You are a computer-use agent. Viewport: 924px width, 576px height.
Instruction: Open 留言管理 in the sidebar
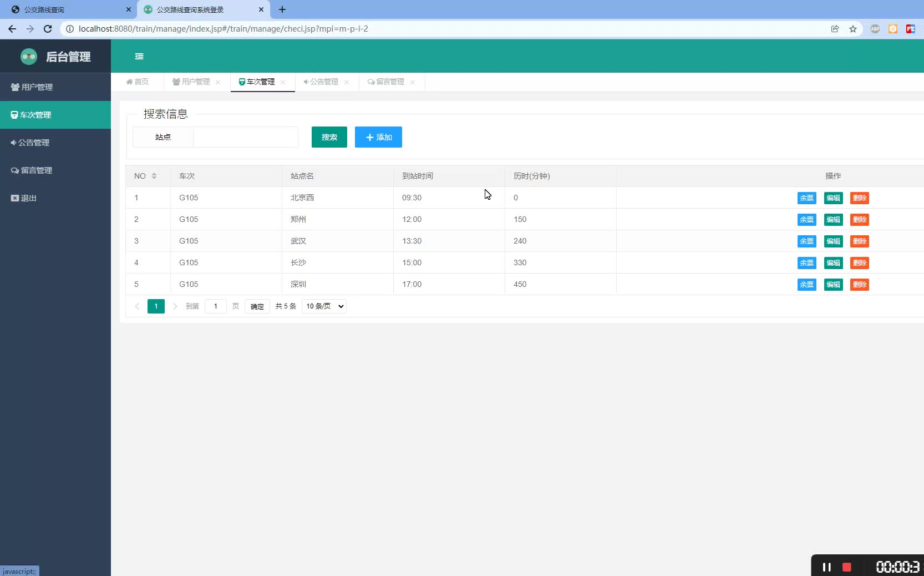(55, 170)
